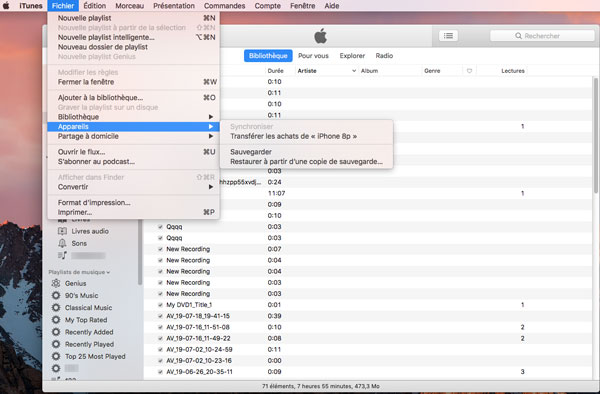Toggle checkbox for AV_19-07-02_10-23-16
Screen dimensions: 600x394
pyautogui.click(x=160, y=360)
